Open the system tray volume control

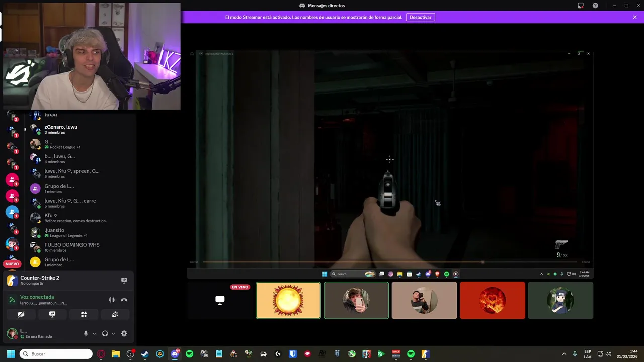[608, 354]
